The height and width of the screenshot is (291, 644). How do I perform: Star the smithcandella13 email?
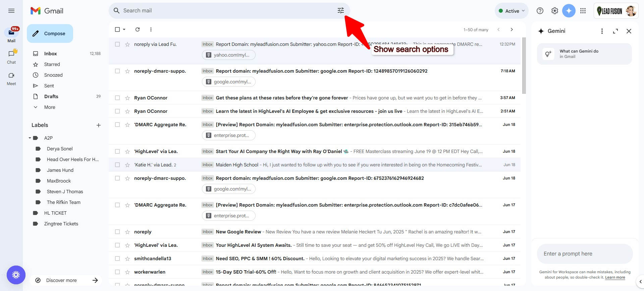[127, 259]
